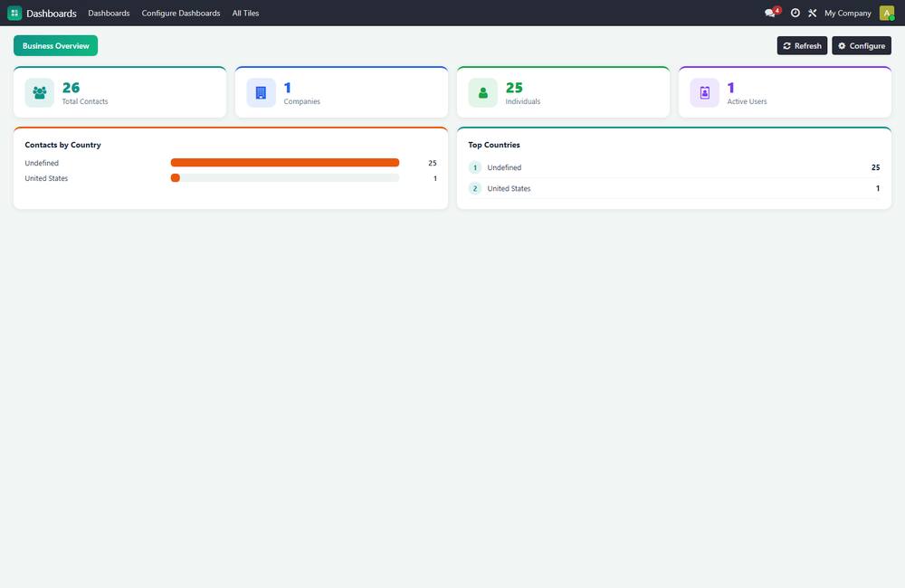Select the Business Overview tab
Screen dimensions: 905x588
tap(55, 45)
